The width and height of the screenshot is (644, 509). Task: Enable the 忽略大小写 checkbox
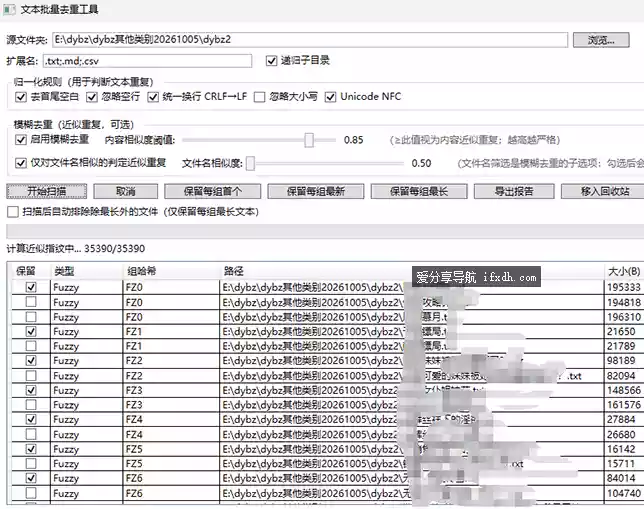(259, 97)
